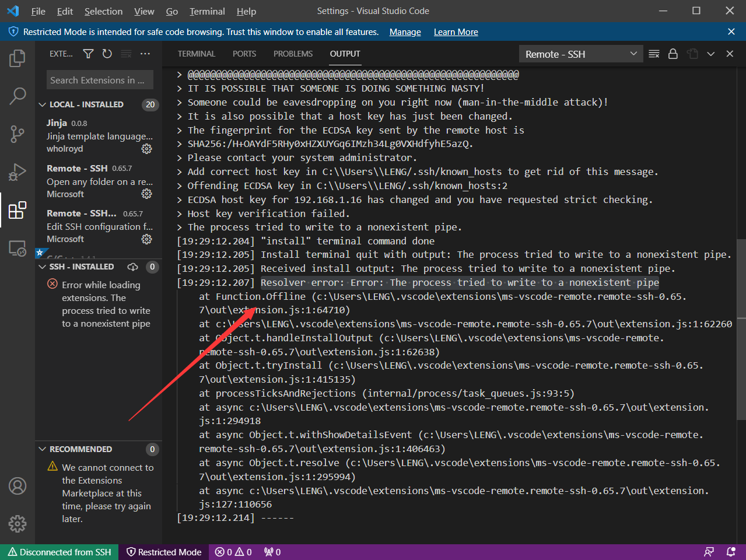Open the Accounts icon in the activity bar
Viewport: 746px width, 560px height.
(x=17, y=485)
